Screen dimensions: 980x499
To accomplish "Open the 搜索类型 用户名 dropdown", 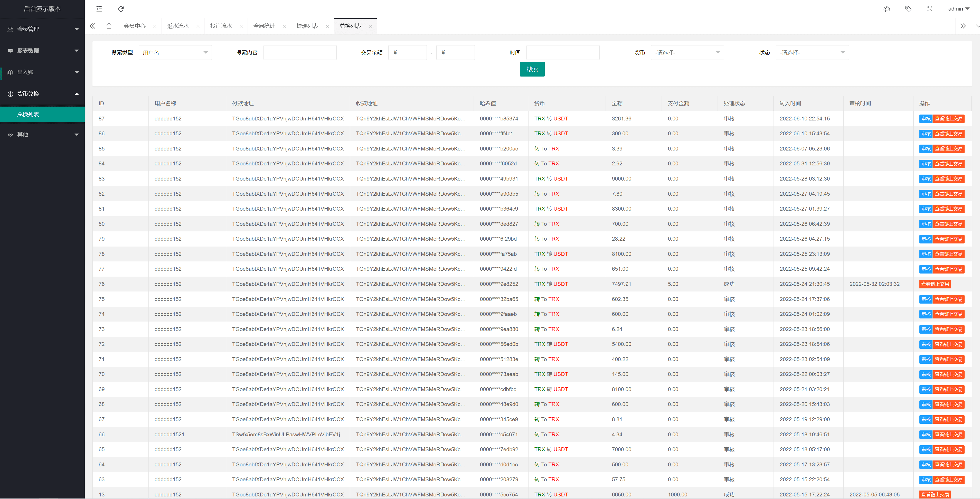I will [x=175, y=52].
